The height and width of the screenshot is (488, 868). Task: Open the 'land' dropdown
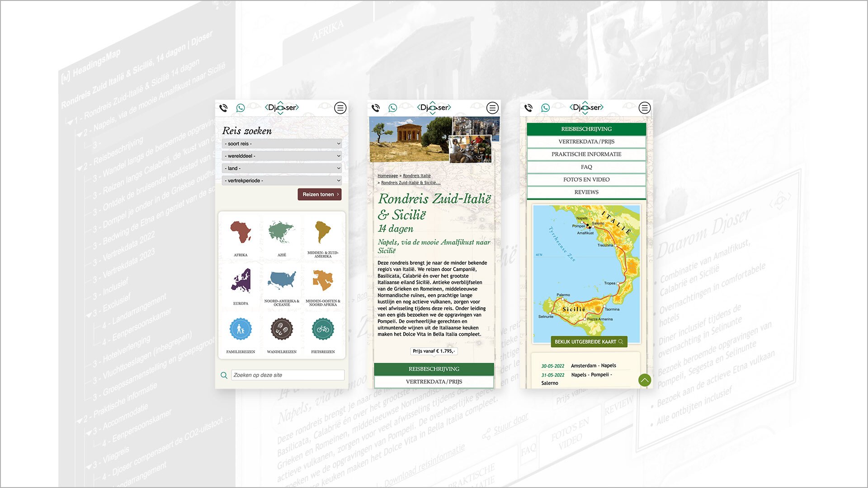[x=282, y=168]
